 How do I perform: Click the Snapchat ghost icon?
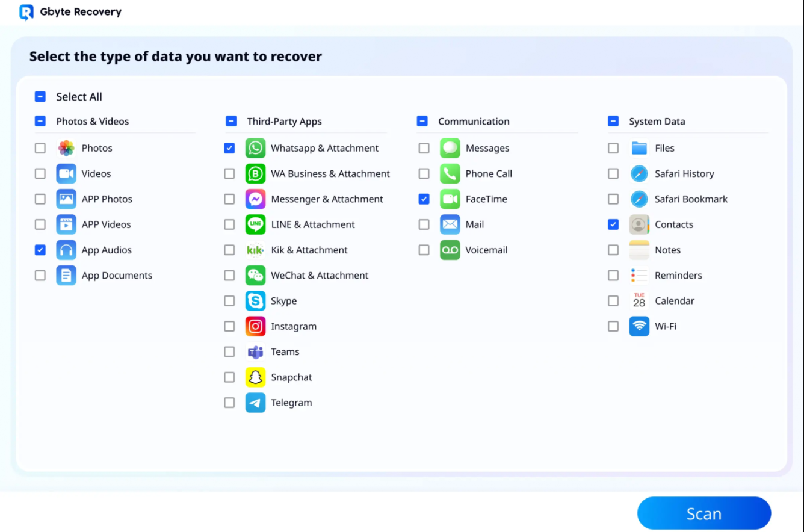coord(255,377)
